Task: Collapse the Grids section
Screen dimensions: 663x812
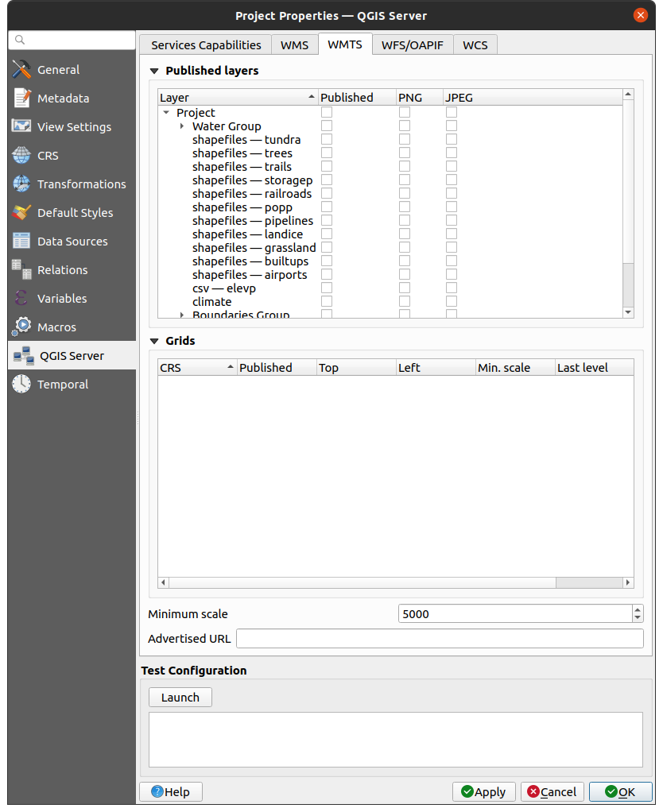Action: point(154,341)
